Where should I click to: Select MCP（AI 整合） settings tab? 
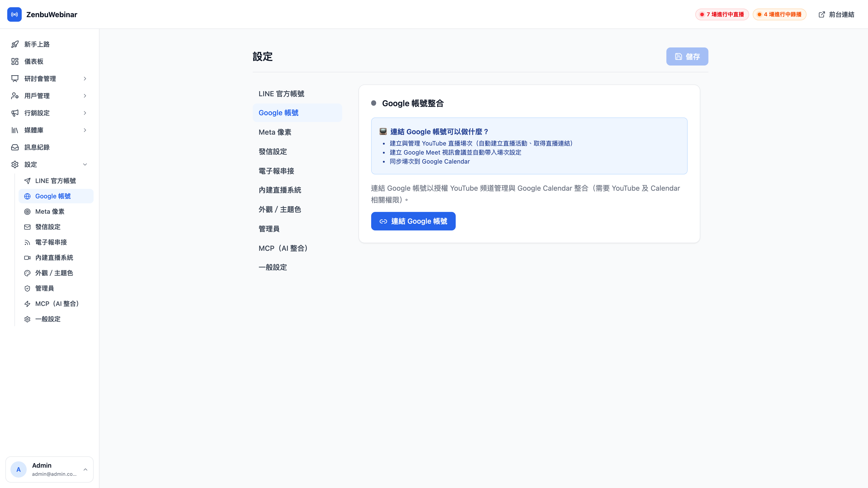[297, 248]
